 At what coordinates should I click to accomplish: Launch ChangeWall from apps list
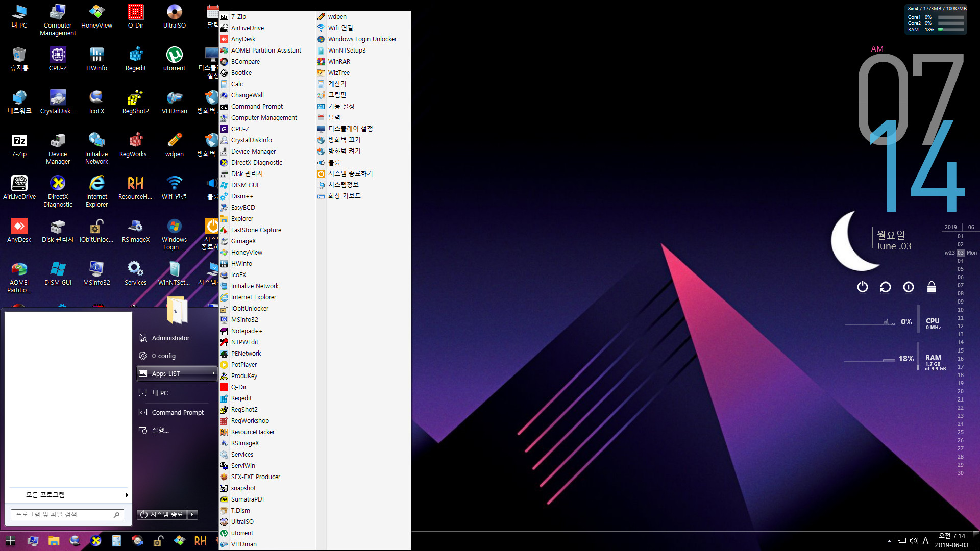click(266, 95)
